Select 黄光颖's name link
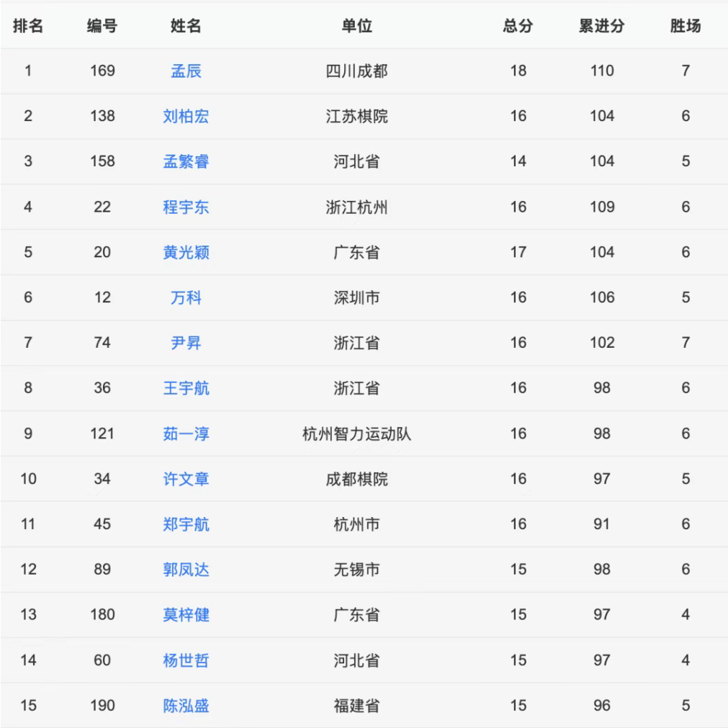 tap(186, 252)
